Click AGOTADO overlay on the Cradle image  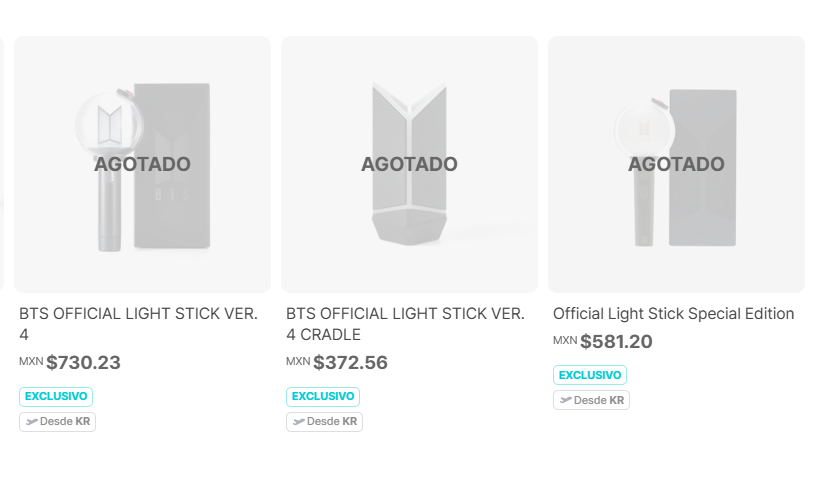click(x=409, y=164)
